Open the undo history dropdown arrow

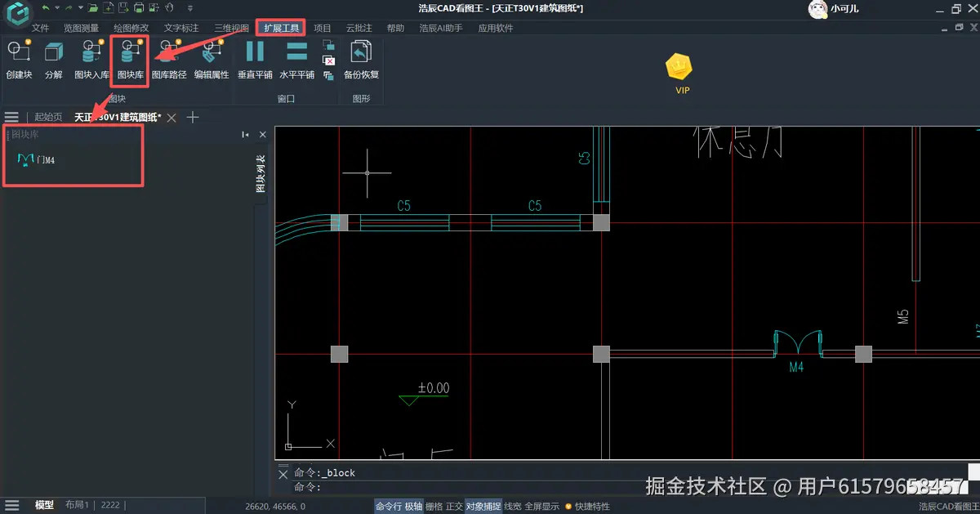(x=57, y=8)
